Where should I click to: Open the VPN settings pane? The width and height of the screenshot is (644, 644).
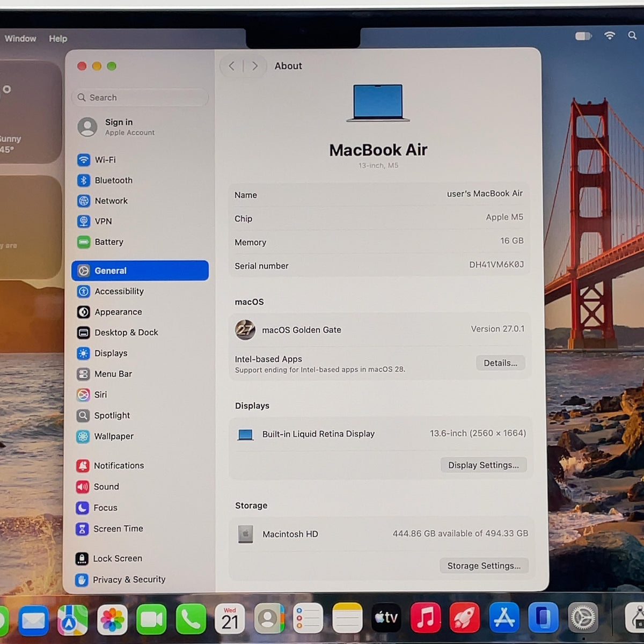point(140,221)
